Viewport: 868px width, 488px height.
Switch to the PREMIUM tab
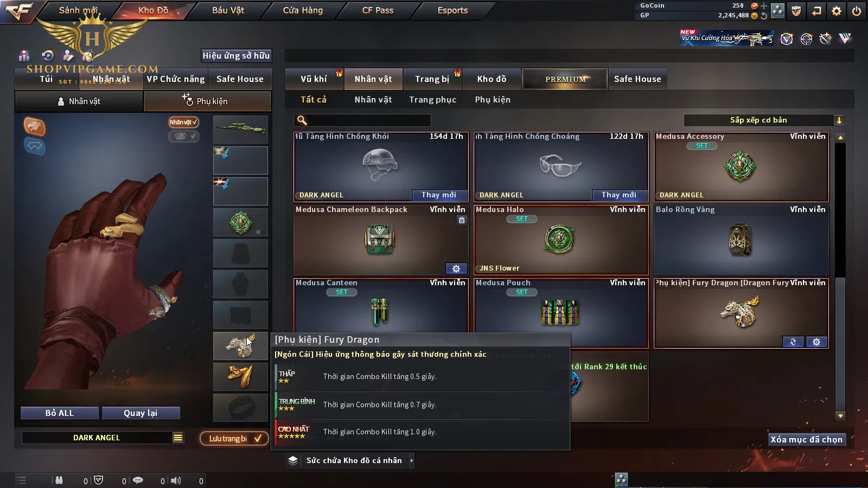(x=565, y=79)
